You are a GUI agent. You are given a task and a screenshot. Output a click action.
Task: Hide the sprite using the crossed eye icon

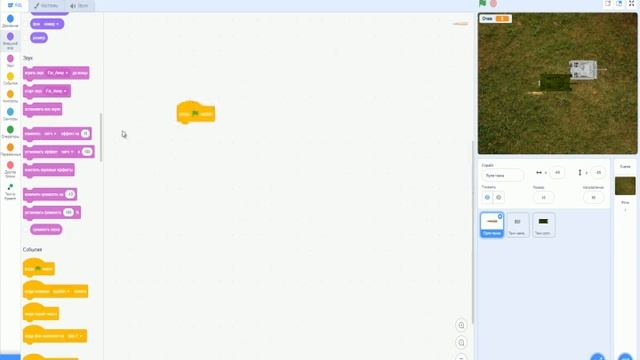click(498, 197)
